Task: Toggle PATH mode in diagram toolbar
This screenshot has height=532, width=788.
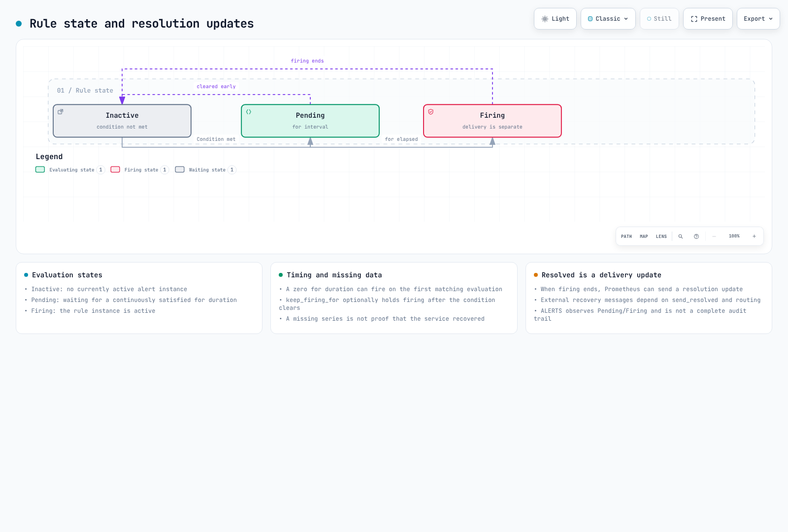Action: click(x=626, y=236)
